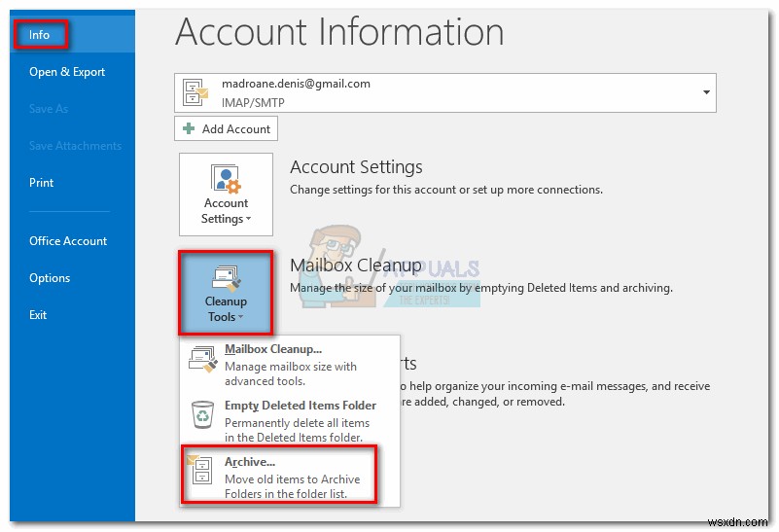779x532 pixels.
Task: Click the Cleanup Tools mailbox icon
Action: tap(226, 279)
